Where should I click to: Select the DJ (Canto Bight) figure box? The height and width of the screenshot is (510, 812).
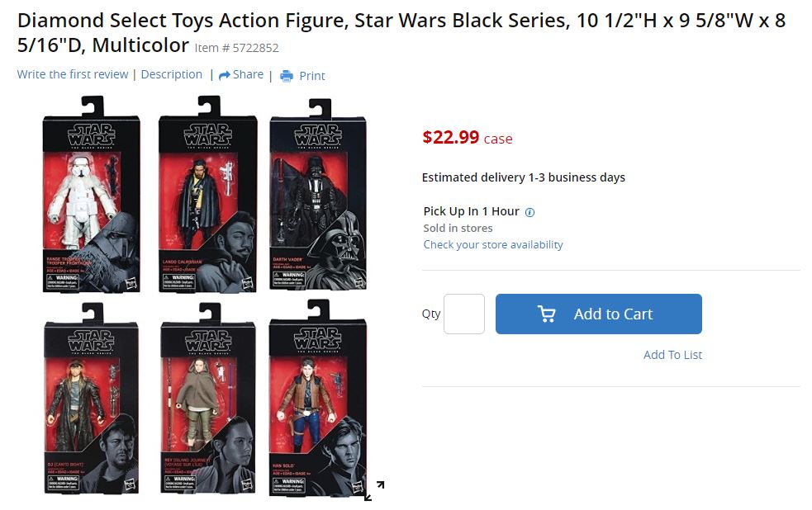91,399
